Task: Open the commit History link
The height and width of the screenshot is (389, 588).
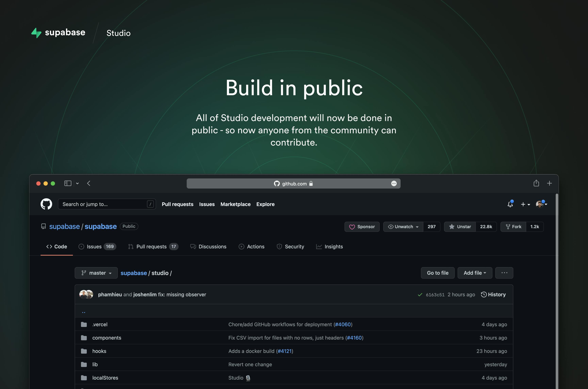Action: pos(493,294)
